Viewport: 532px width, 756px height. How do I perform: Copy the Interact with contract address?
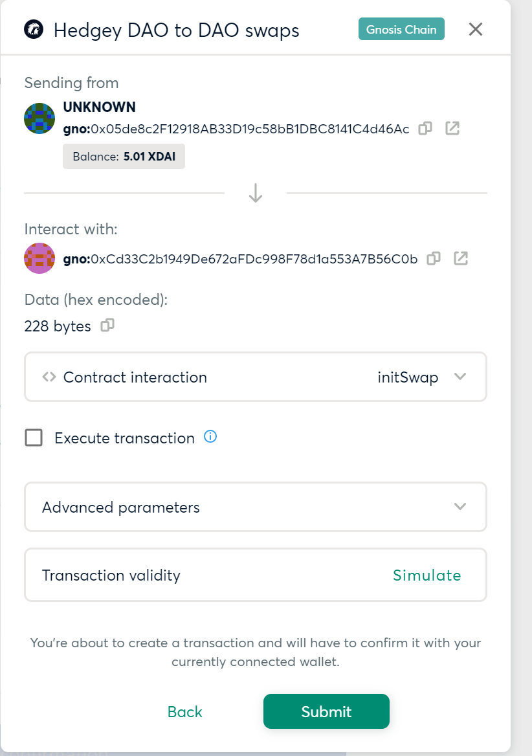(434, 258)
